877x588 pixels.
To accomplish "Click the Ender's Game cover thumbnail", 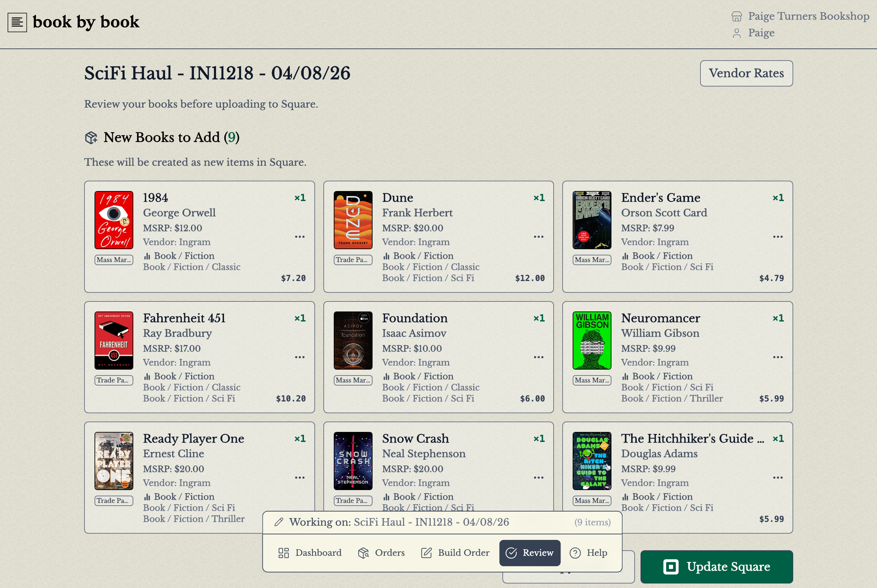I will click(592, 220).
